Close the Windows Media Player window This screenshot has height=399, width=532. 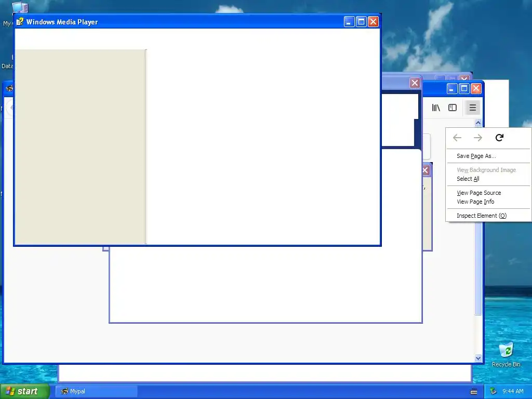[373, 22]
